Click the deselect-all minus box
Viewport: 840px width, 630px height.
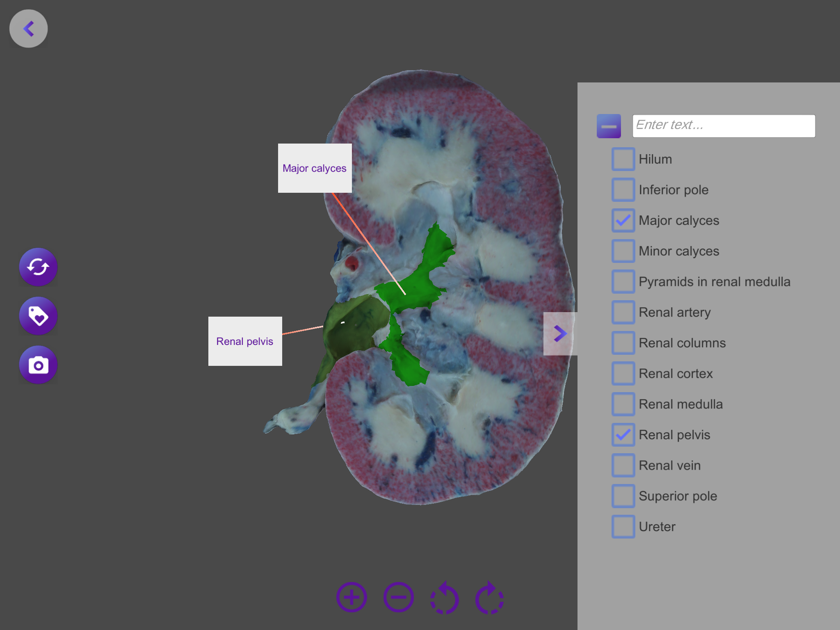(x=609, y=126)
